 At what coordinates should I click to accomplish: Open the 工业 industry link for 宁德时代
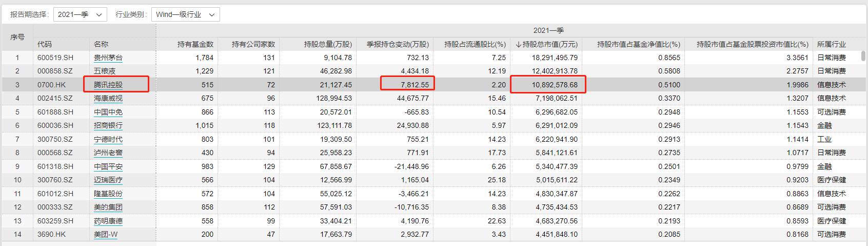(824, 139)
